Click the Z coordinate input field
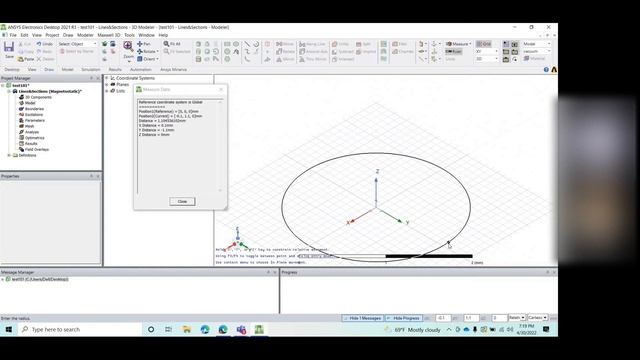Viewport: 640px width, 360px height. [499, 318]
